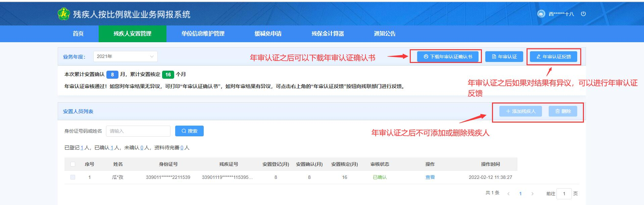Image resolution: width=644 pixels, height=205 pixels.
Task: Click the user avatar icon
Action: (x=541, y=14)
